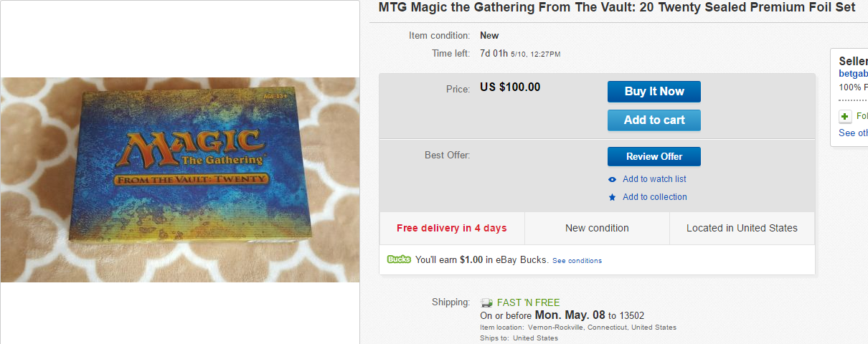Click the eye icon beside watch list
The height and width of the screenshot is (344, 868).
pyautogui.click(x=612, y=179)
